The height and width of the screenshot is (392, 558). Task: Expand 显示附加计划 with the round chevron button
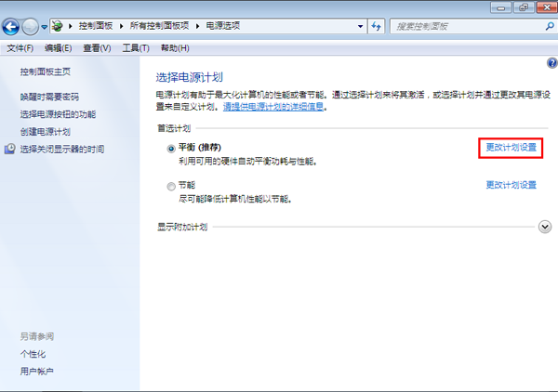coord(545,226)
